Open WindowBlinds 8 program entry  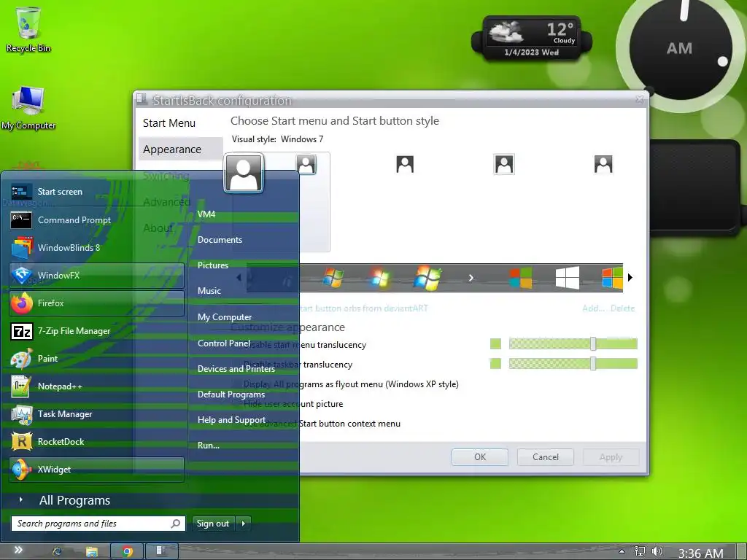(96, 248)
